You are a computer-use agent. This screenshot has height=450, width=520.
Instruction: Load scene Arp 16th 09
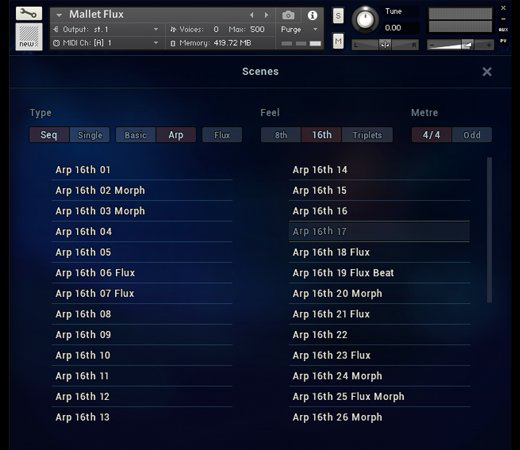point(142,335)
